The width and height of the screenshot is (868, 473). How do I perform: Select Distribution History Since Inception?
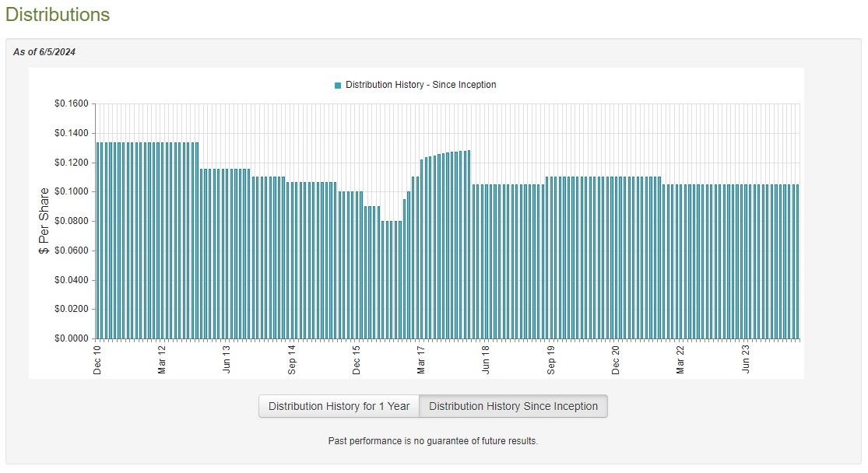(x=513, y=406)
